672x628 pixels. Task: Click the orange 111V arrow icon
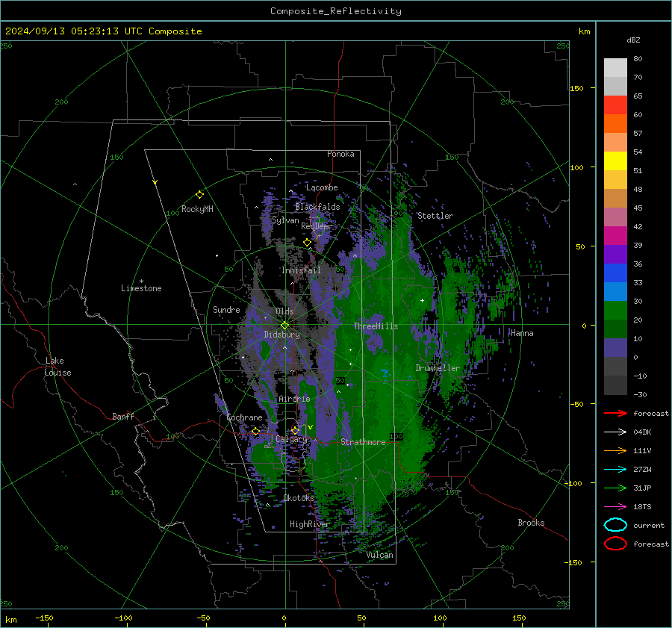click(x=615, y=450)
